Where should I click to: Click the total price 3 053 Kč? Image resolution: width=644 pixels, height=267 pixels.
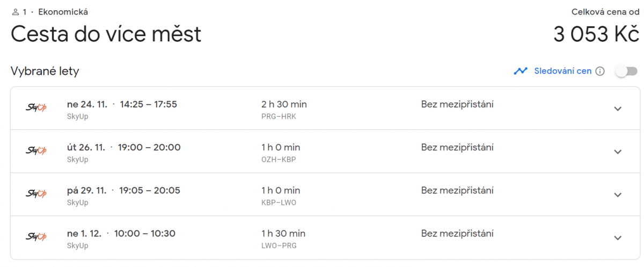coord(596,34)
